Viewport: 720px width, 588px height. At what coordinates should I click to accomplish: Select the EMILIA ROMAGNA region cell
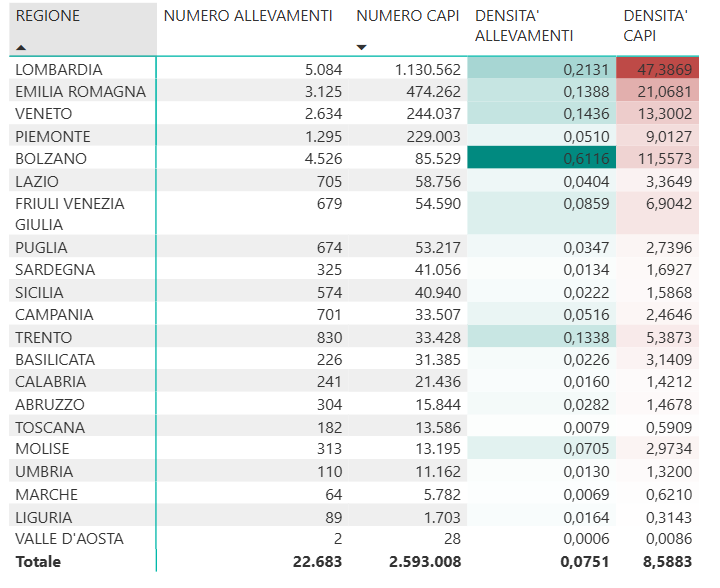tap(80, 92)
